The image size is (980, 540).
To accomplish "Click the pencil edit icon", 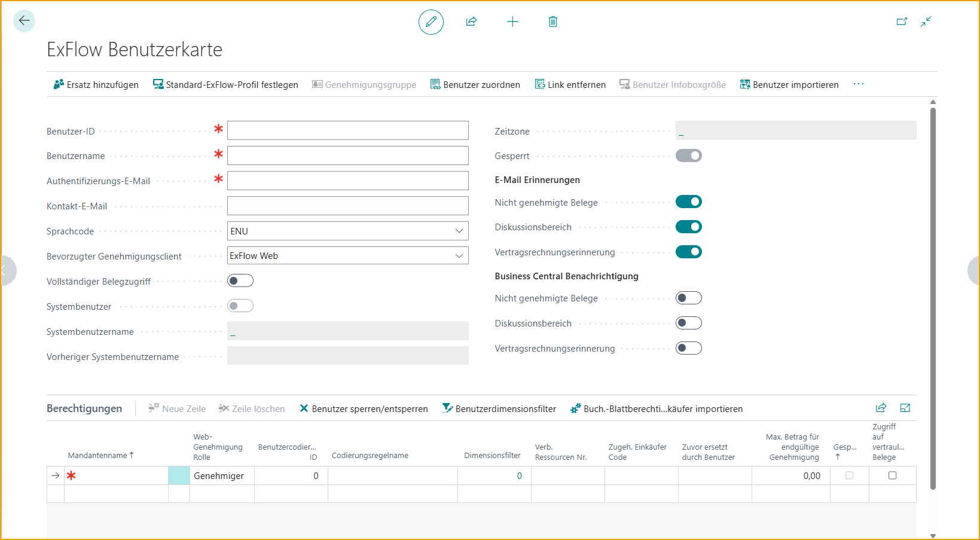I will click(x=431, y=22).
